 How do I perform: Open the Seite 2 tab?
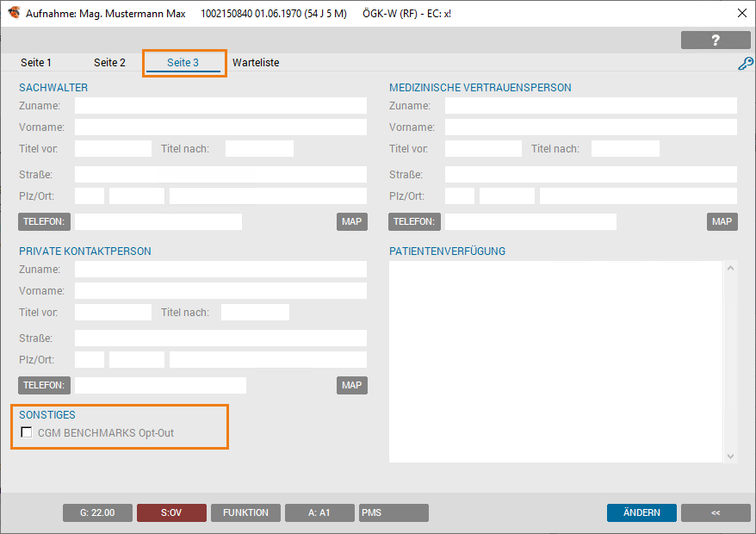(x=109, y=63)
